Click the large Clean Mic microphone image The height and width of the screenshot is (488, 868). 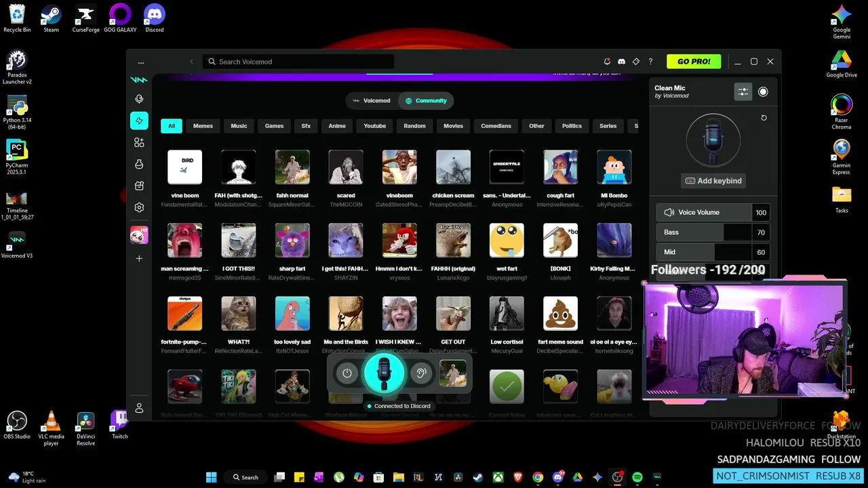[x=713, y=140]
